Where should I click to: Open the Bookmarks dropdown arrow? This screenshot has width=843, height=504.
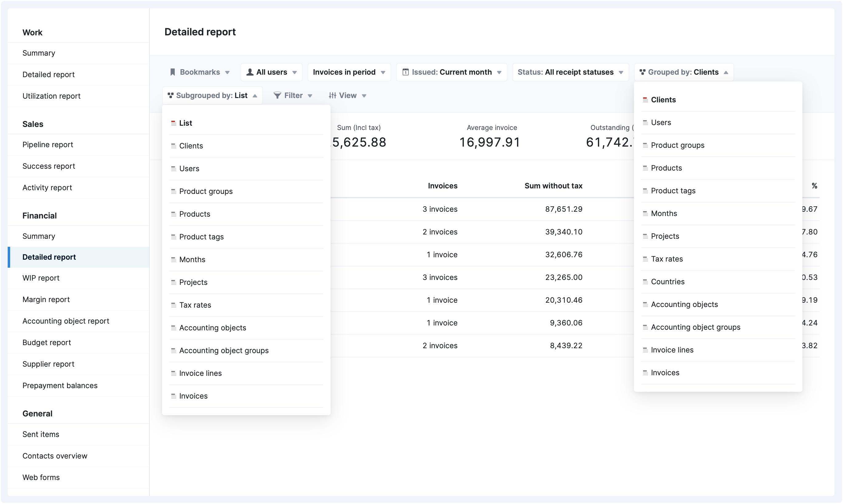click(x=227, y=72)
